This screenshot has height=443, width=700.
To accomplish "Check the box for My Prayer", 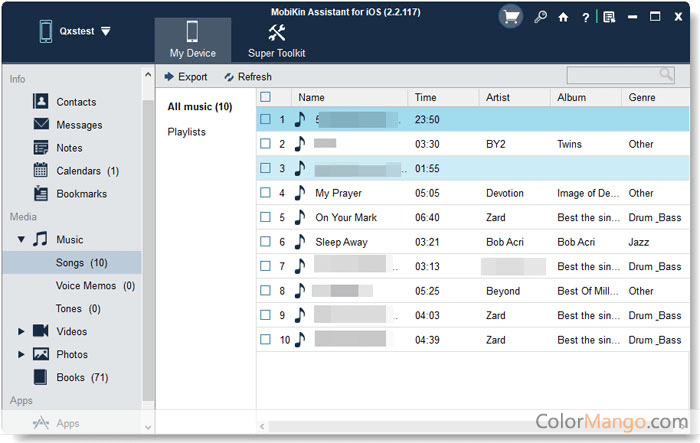I will [265, 193].
